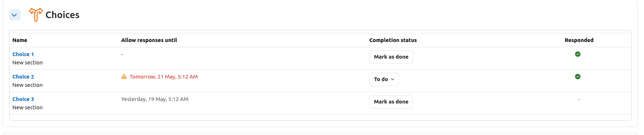Click the Tomorrow, 21 May deadline text
The height and width of the screenshot is (135, 644).
point(164,77)
